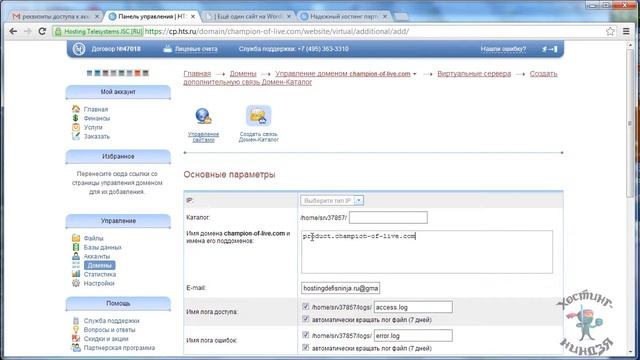This screenshot has width=640, height=360.
Task: Click the gear icon beside Настройки
Action: point(76,283)
